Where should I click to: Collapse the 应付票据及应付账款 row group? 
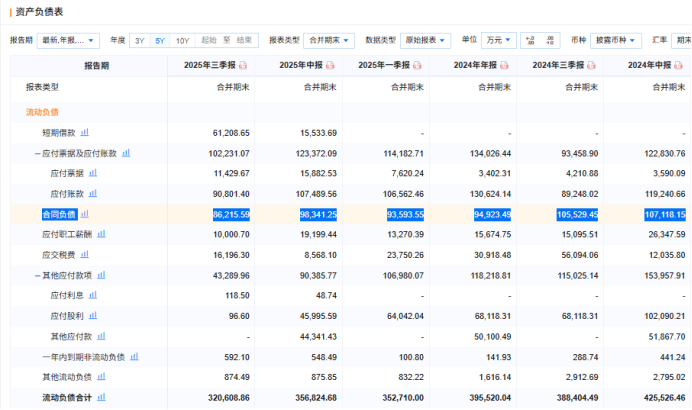coord(36,153)
